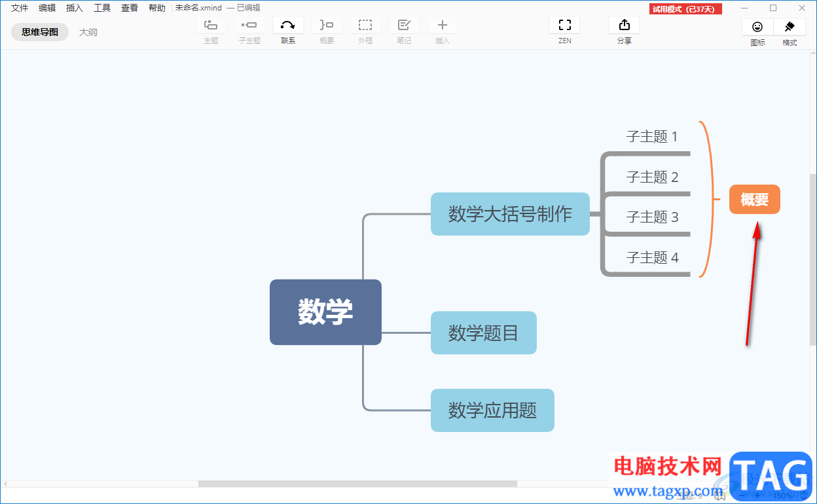Click the 概要 summary toolbar icon

327,25
